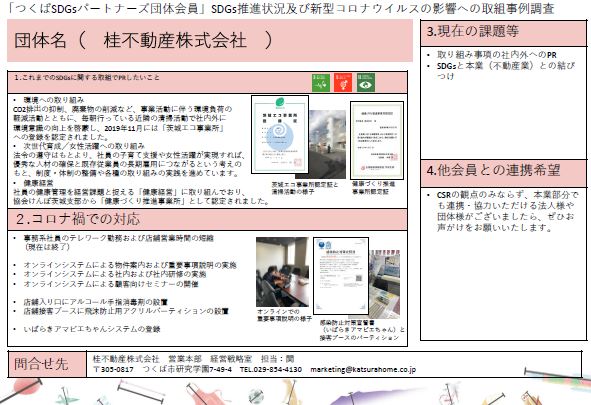Viewport: 591px width, 405px height.
Task: Click the いばらきアマビエちゃんシステムの登録 bullet
Action: (x=92, y=329)
